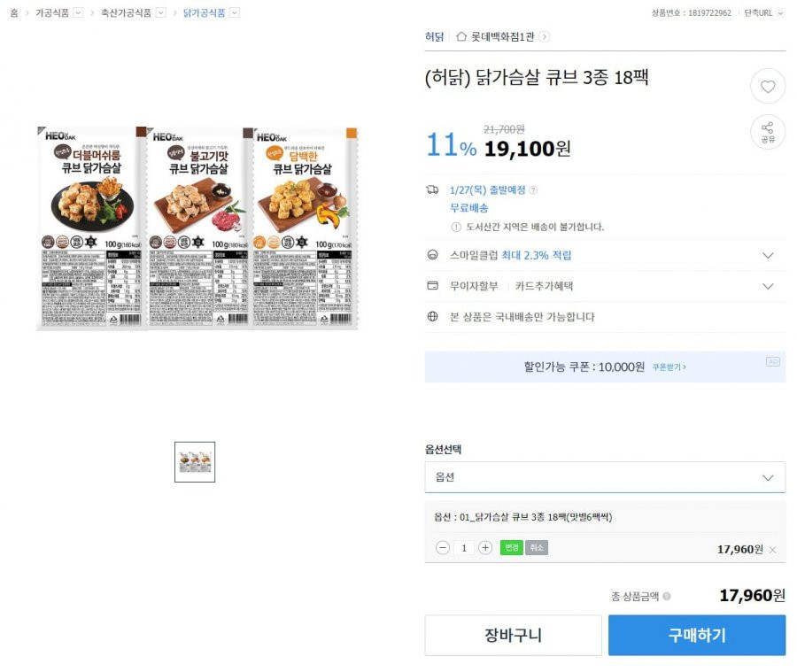This screenshot has height=672, width=797.
Task: Click the 구매하기 buy button
Action: click(x=697, y=635)
